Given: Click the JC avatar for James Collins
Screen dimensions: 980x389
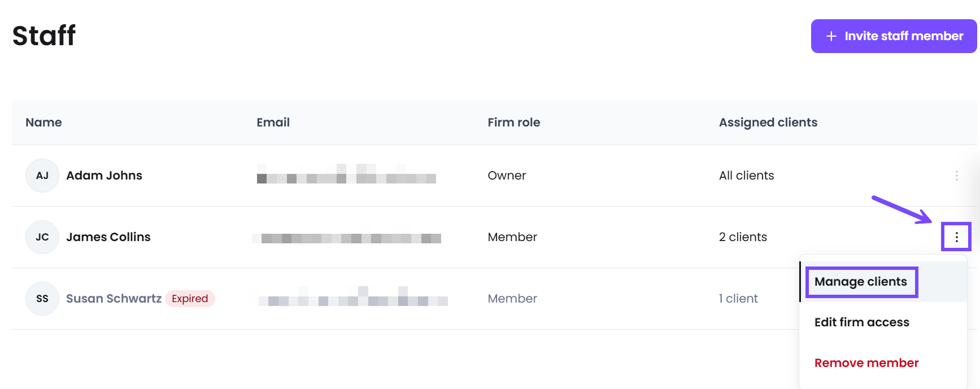Looking at the screenshot, I should 42,237.
